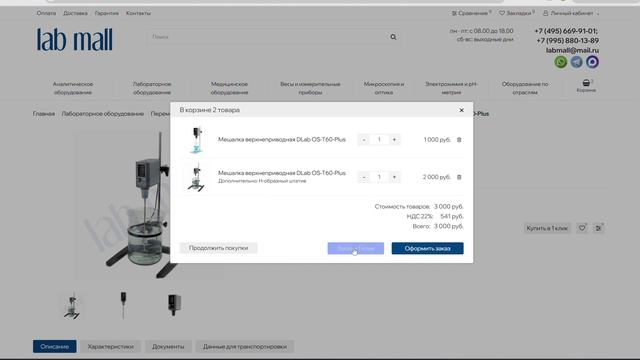Open Весы и измерительные приборы menu
This screenshot has width=640, height=360.
(310, 88)
